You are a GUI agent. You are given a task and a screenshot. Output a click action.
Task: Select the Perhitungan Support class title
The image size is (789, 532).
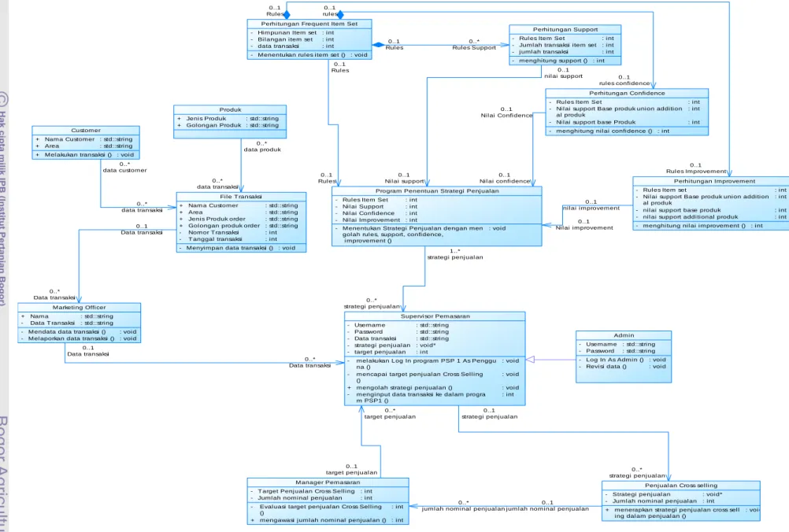click(565, 30)
